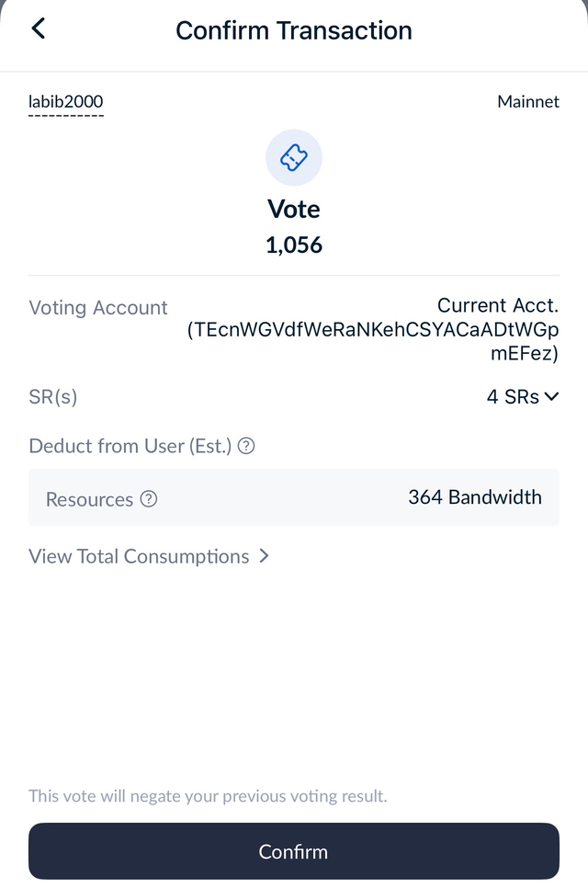This screenshot has width=588, height=888.
Task: Click the SR(s) row label
Action: [x=53, y=397]
